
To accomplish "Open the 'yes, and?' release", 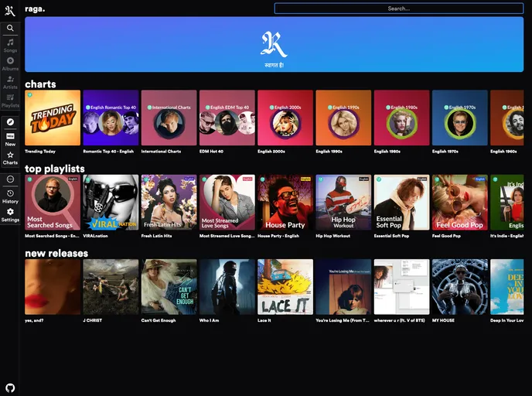I will pyautogui.click(x=53, y=287).
